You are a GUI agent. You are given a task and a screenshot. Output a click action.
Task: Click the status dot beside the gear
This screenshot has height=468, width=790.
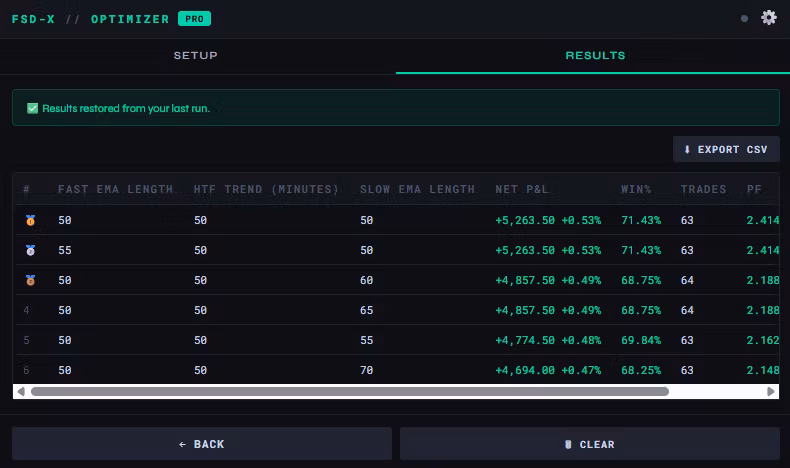pyautogui.click(x=744, y=18)
